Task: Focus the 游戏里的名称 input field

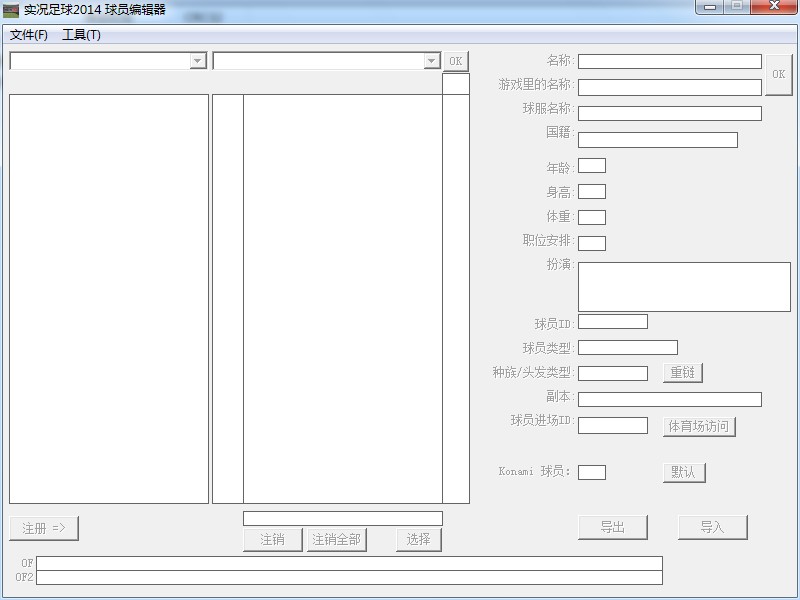Action: [669, 87]
